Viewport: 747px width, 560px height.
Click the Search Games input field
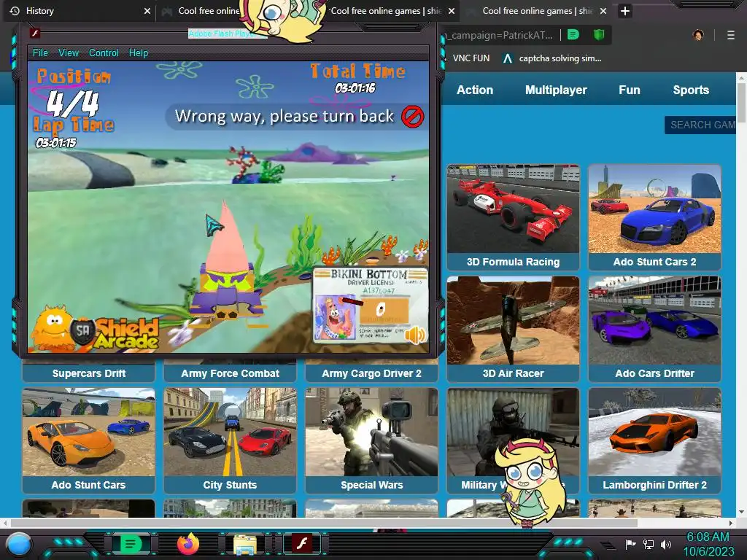[x=700, y=125]
